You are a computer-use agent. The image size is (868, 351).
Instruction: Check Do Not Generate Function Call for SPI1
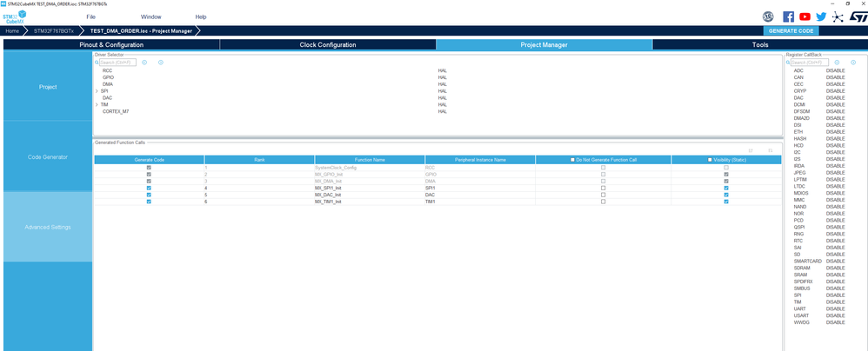pos(604,188)
